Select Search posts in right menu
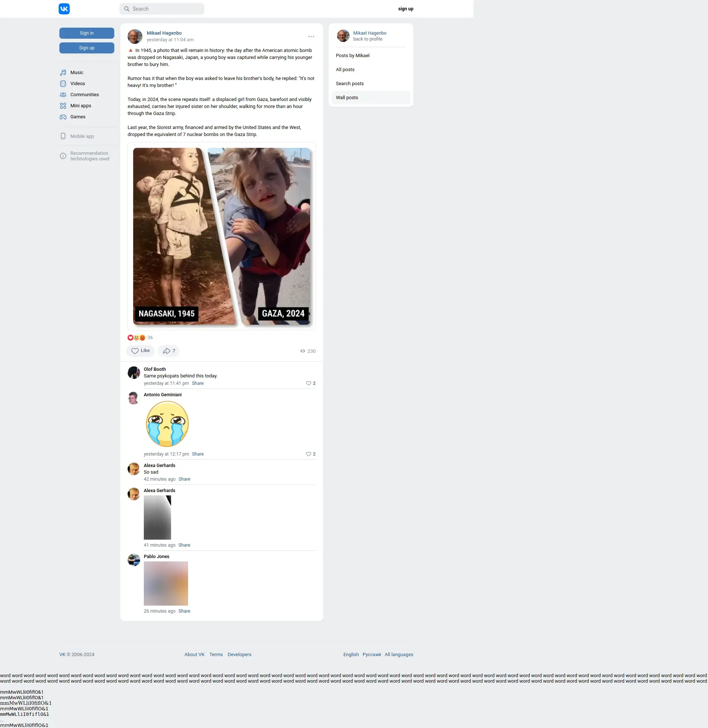 click(350, 84)
